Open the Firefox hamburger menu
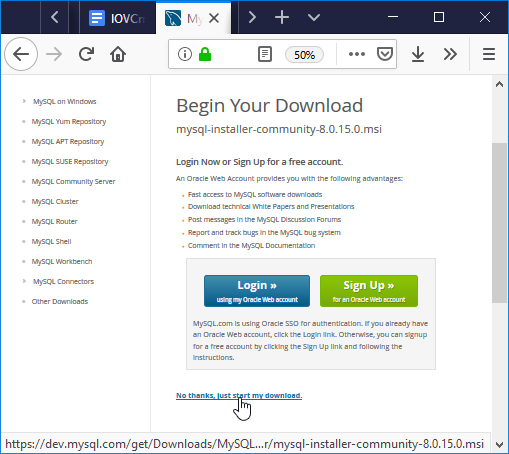The height and width of the screenshot is (454, 509). pos(489,54)
